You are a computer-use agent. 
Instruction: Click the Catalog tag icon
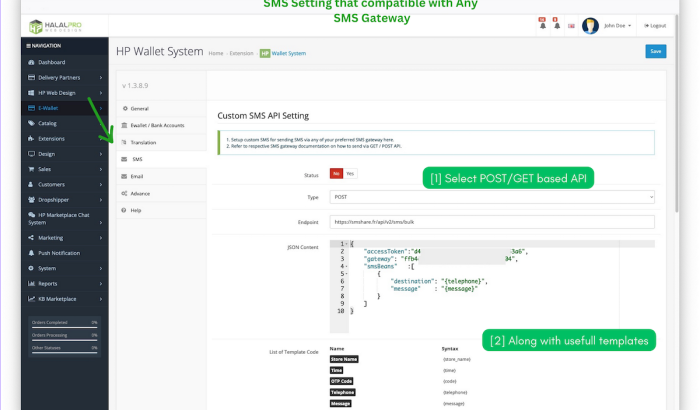tap(31, 123)
